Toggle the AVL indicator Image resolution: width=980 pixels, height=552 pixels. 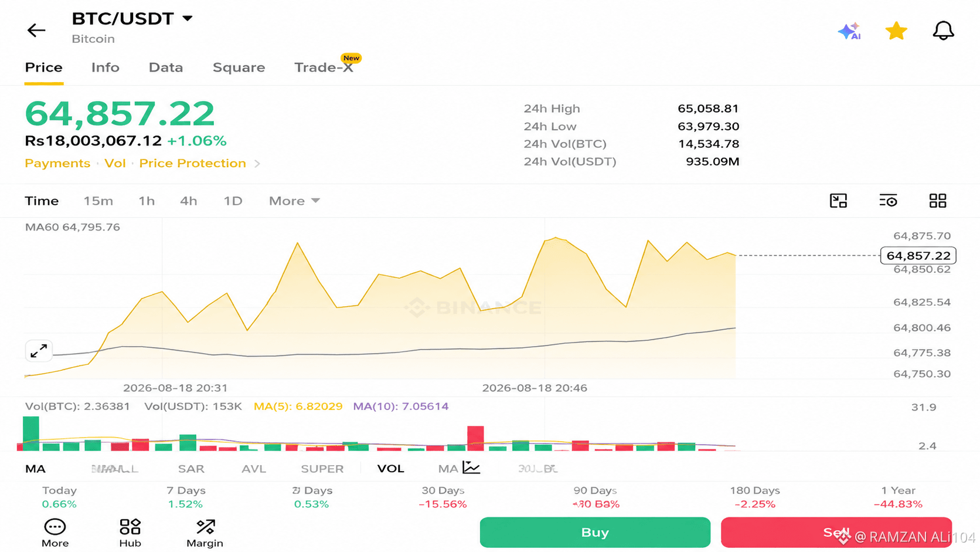254,469
